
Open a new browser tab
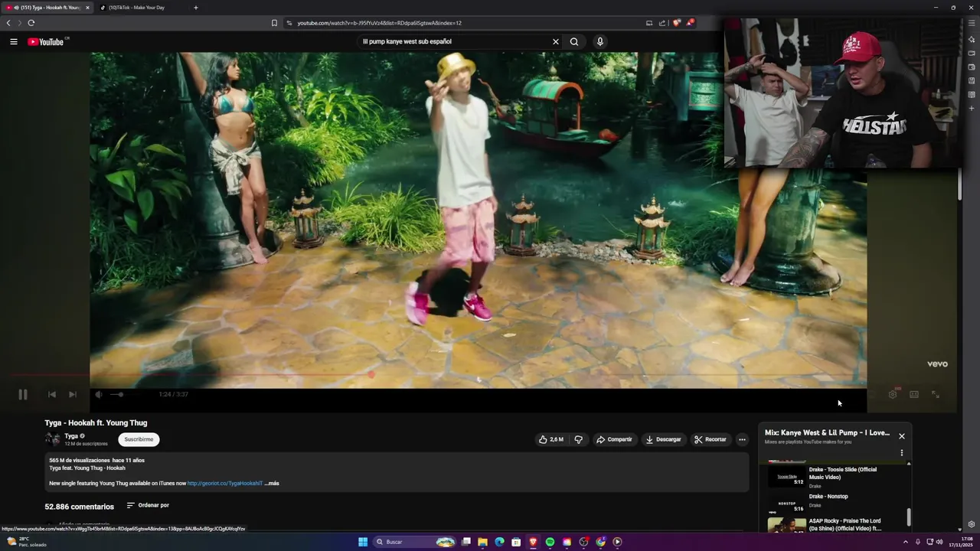click(196, 8)
